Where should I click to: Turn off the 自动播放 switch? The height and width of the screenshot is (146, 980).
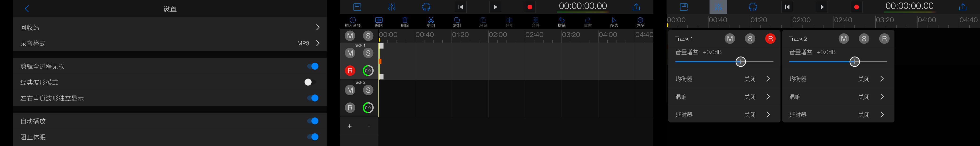point(313,121)
